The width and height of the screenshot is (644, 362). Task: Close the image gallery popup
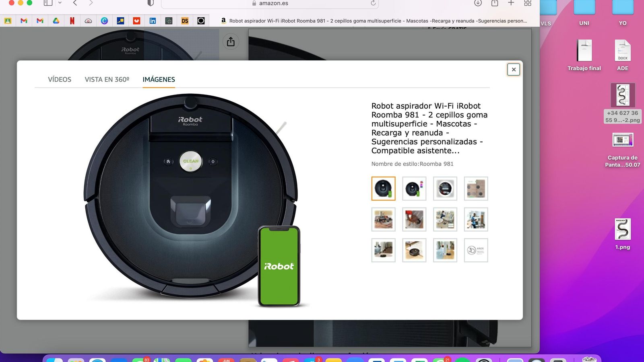[513, 69]
